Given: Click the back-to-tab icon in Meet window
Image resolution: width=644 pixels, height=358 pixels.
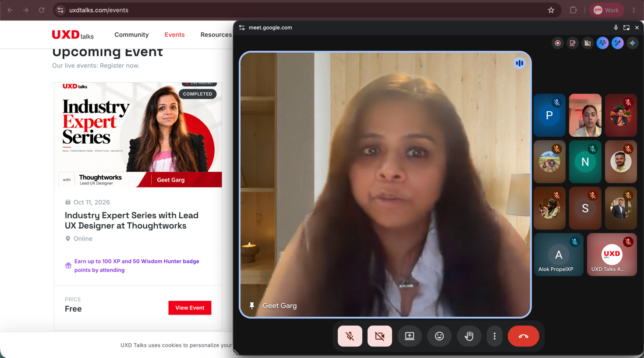Looking at the screenshot, I should [626, 28].
